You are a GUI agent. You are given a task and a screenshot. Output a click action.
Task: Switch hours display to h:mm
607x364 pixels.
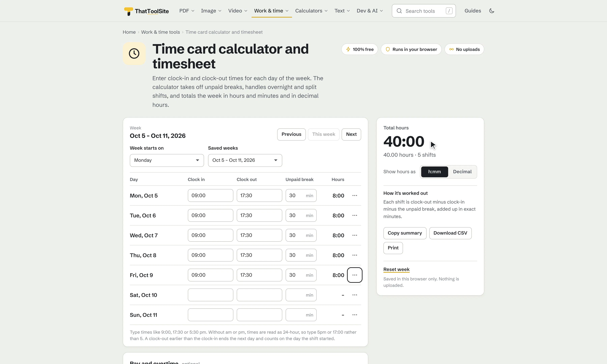pyautogui.click(x=435, y=172)
